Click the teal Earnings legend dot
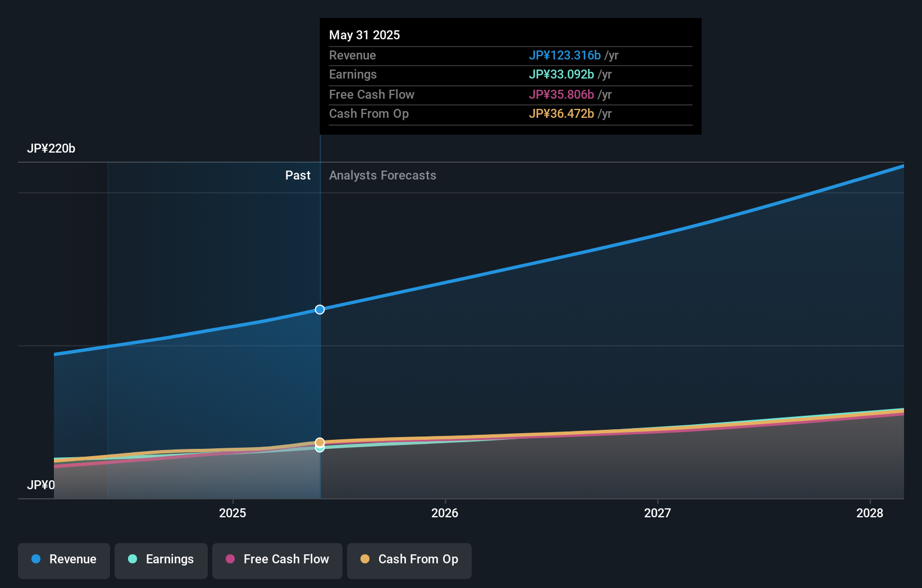922x588 pixels. click(133, 559)
